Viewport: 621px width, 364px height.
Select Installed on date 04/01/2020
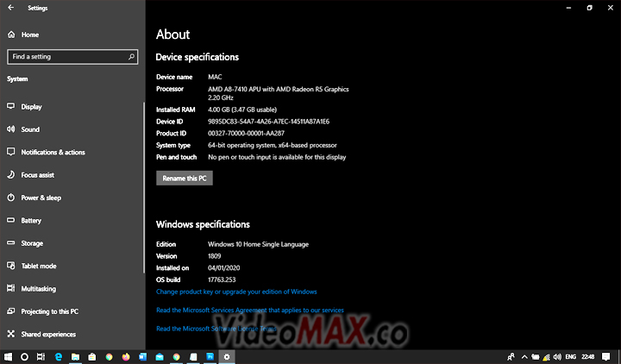pos(223,267)
